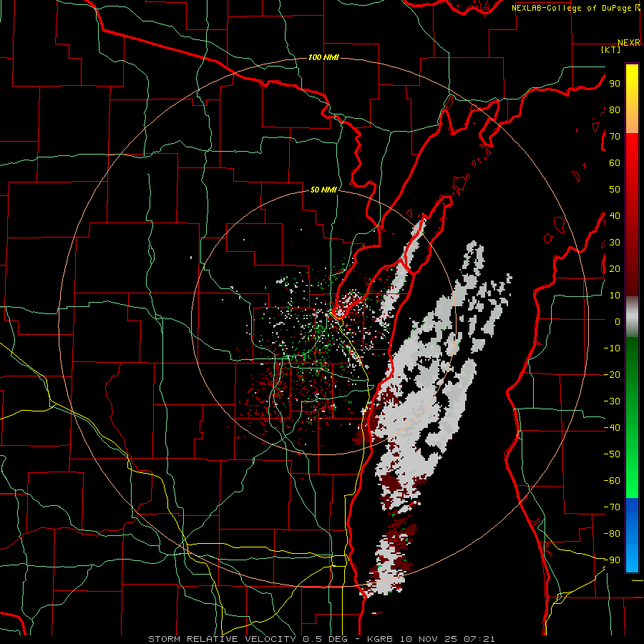This screenshot has height=644, width=644.
Task: Click the positive '60' value on velocity scale
Action: [615, 163]
